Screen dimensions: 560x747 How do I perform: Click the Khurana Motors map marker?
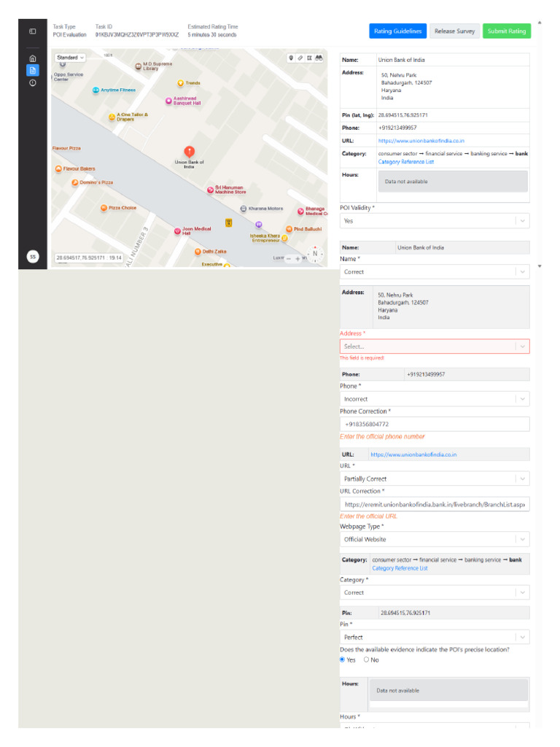point(244,209)
